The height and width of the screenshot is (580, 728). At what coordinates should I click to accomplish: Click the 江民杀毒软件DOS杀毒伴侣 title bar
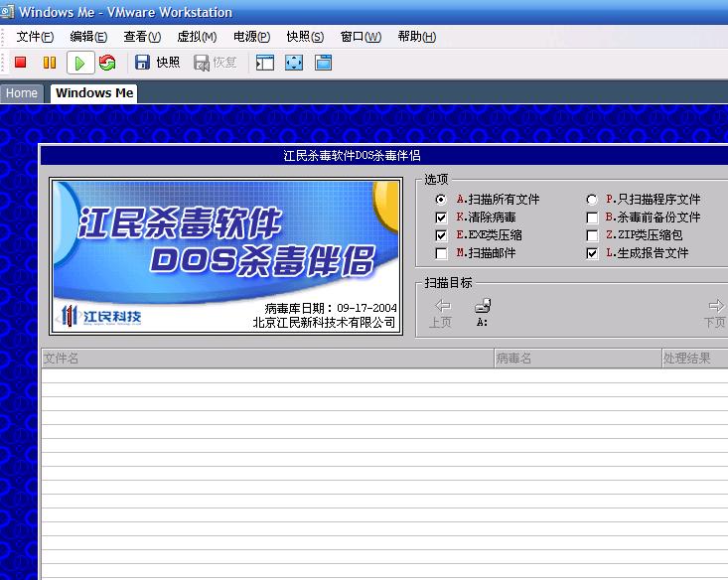[384, 155]
